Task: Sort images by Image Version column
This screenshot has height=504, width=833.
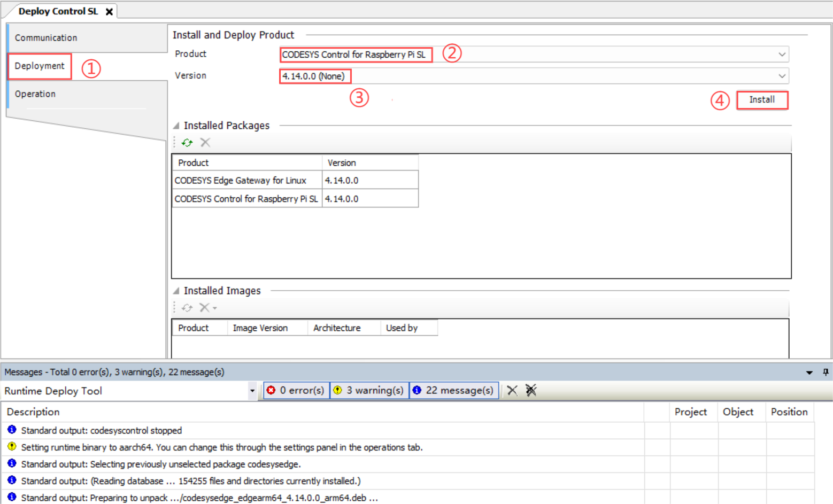Action: tap(267, 328)
